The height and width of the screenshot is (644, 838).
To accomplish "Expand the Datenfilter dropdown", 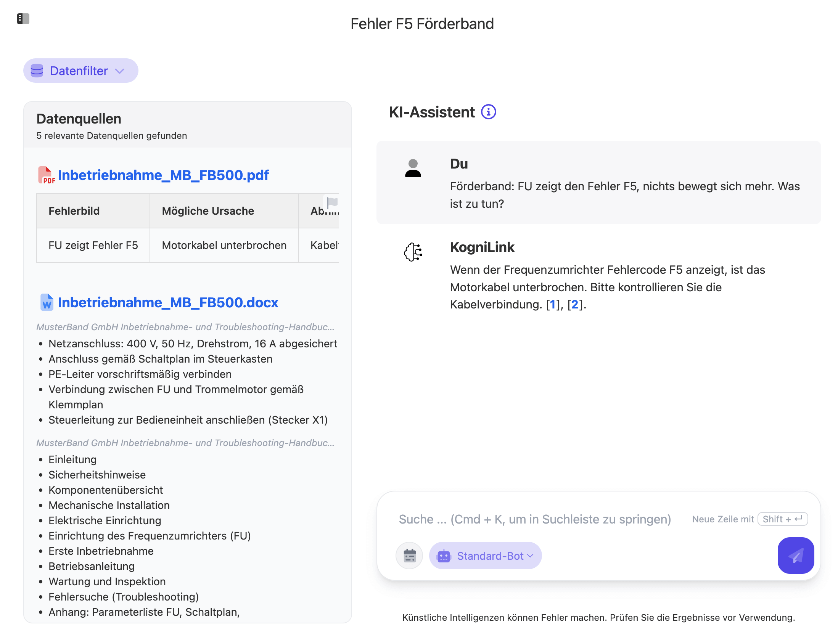I will (120, 71).
